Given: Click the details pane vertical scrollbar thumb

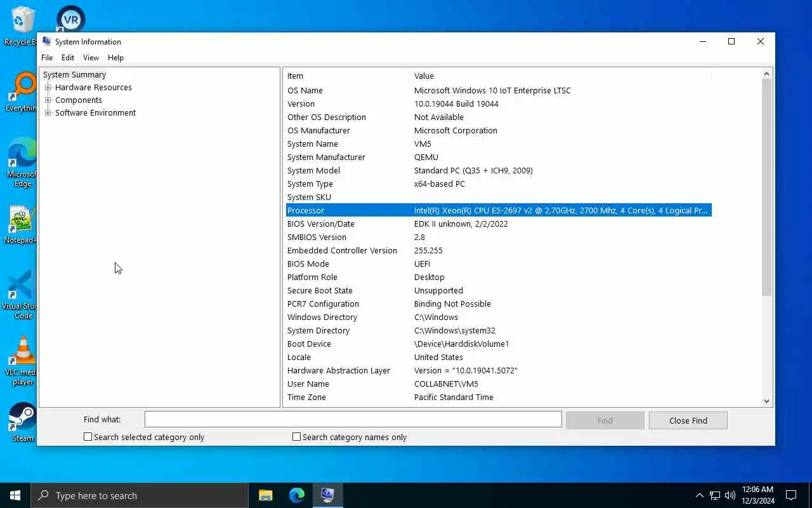Looking at the screenshot, I should pyautogui.click(x=766, y=187).
